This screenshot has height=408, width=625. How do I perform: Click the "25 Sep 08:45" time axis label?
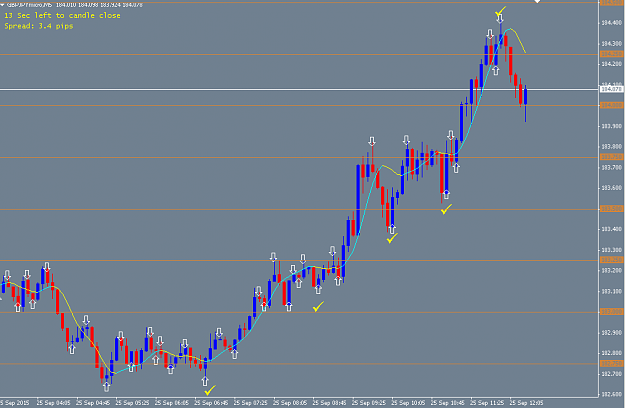tap(330, 403)
